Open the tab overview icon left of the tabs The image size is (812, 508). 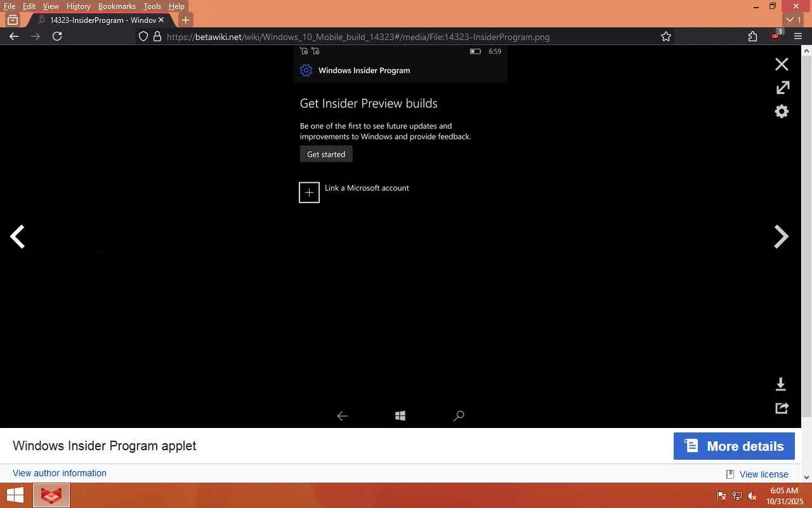point(13,20)
